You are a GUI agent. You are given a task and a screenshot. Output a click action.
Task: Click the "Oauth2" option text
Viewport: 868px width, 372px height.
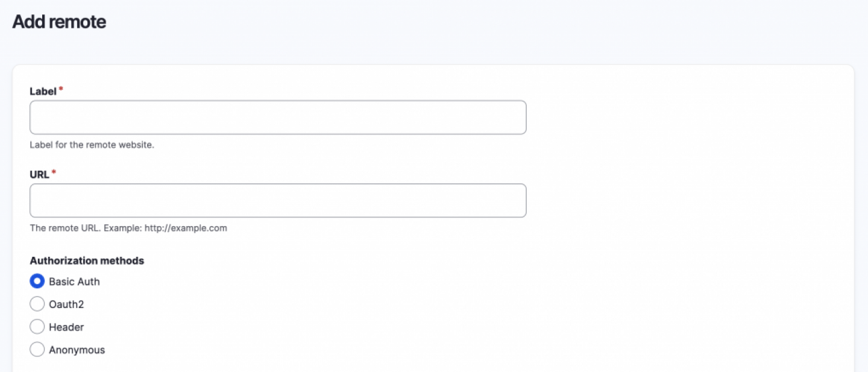pos(66,304)
